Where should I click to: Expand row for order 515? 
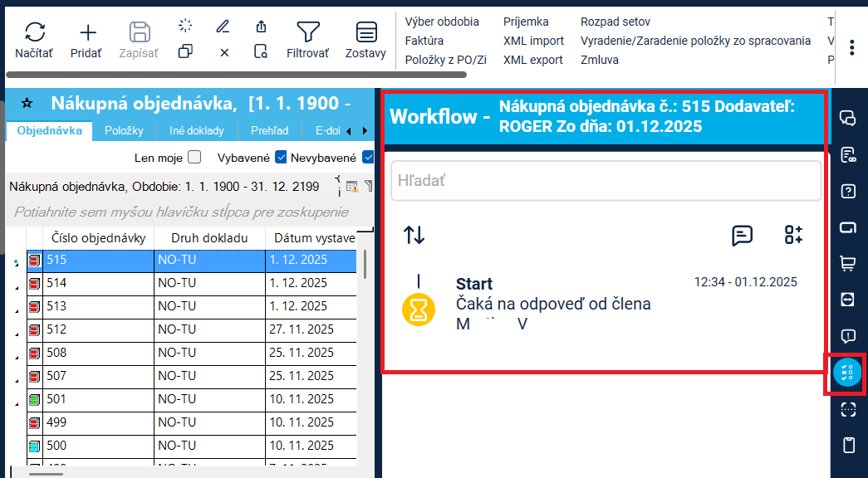(x=17, y=263)
